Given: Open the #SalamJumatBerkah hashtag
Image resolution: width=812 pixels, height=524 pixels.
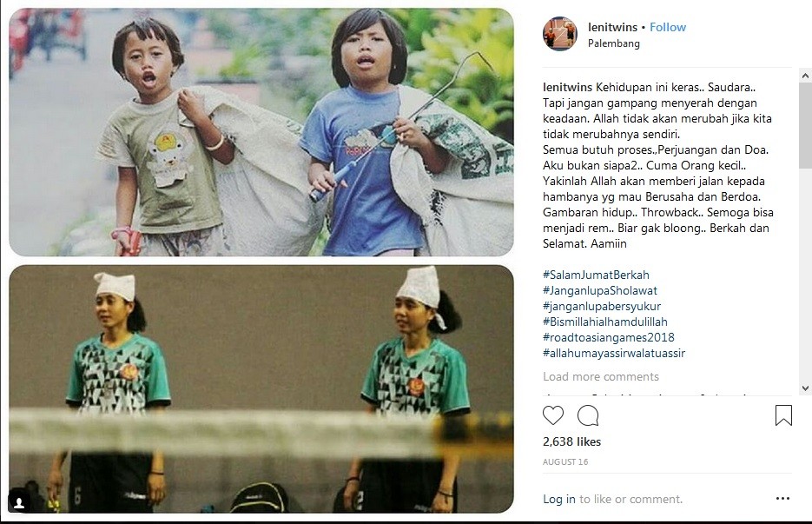Looking at the screenshot, I should point(596,275).
